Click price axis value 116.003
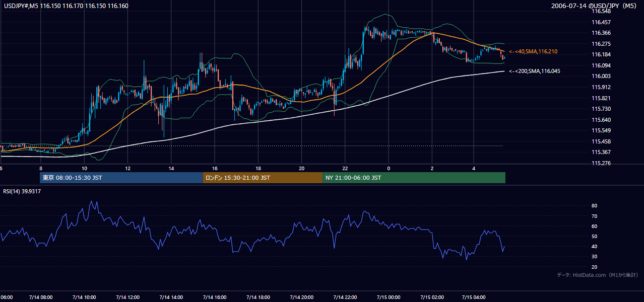The image size is (644, 302). click(602, 76)
